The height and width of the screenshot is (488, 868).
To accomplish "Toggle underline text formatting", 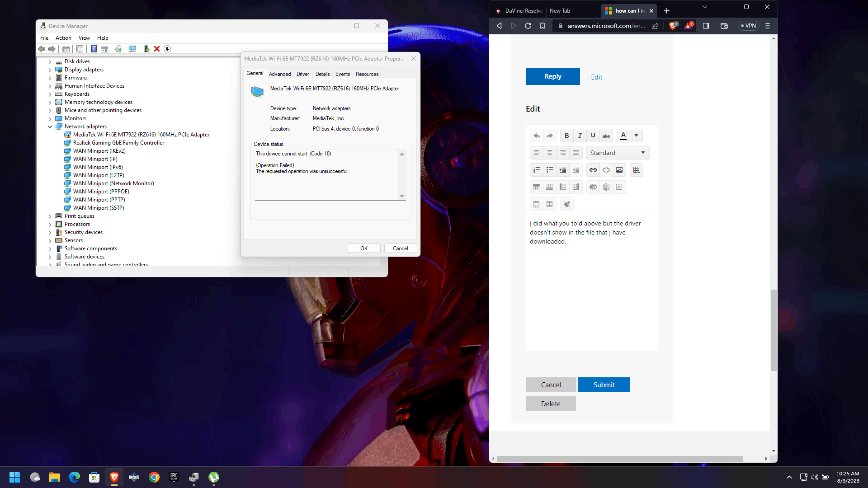I will 593,136.
